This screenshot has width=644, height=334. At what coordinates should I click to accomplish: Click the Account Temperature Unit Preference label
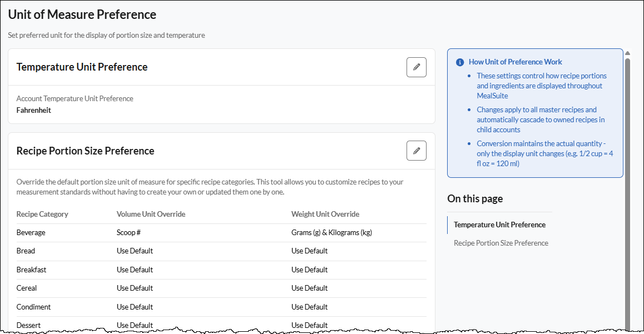pos(75,98)
